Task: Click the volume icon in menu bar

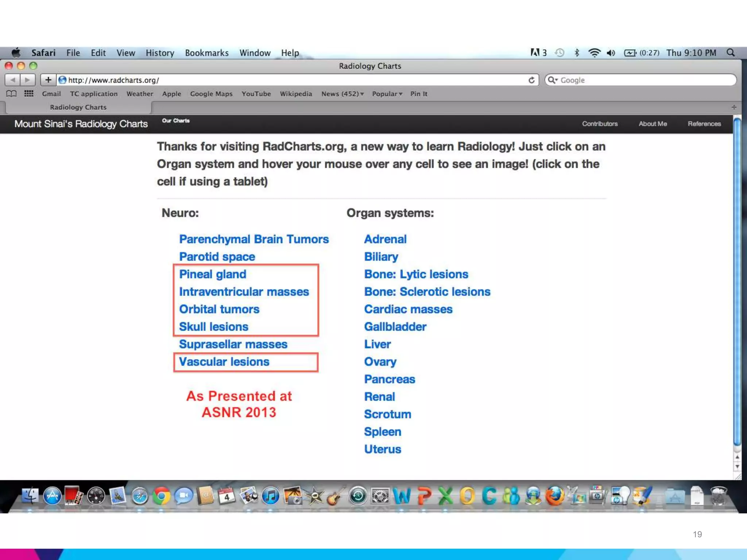Action: 611,53
